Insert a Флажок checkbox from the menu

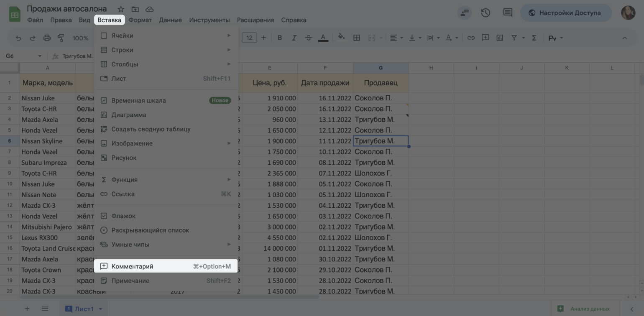click(x=123, y=216)
